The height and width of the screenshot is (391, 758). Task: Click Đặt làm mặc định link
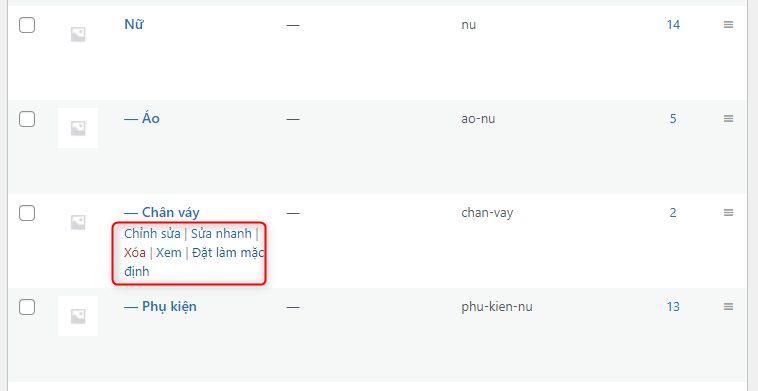(194, 262)
